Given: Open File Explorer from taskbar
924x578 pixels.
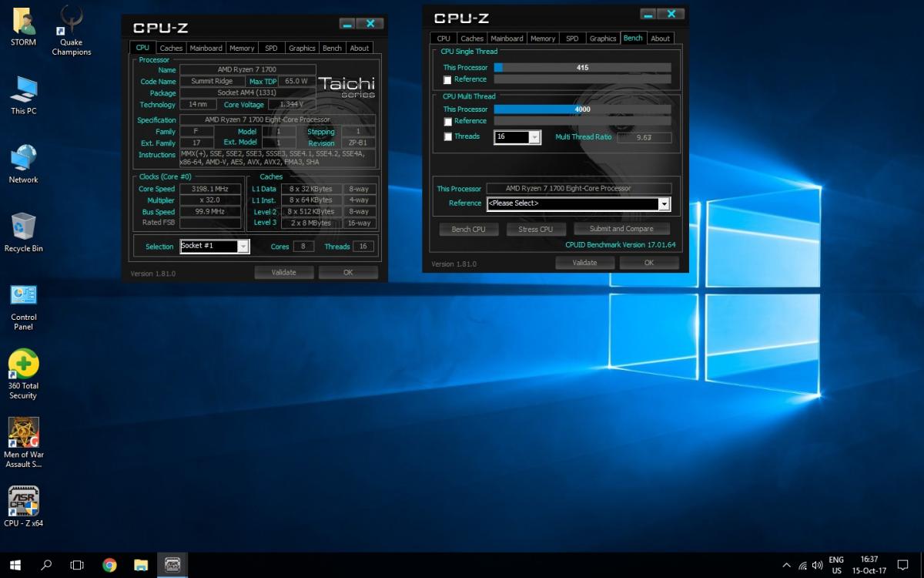Looking at the screenshot, I should click(141, 565).
